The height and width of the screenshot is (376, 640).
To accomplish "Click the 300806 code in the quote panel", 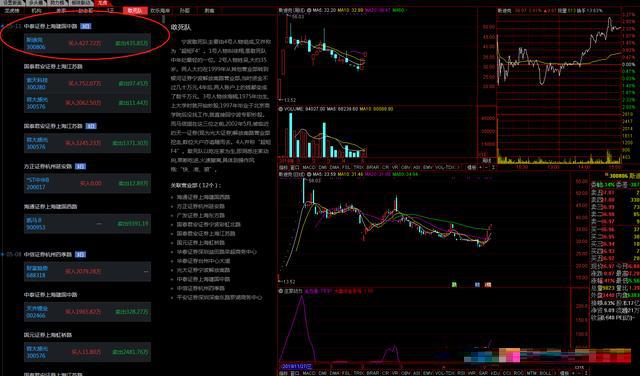I will pos(618,176).
